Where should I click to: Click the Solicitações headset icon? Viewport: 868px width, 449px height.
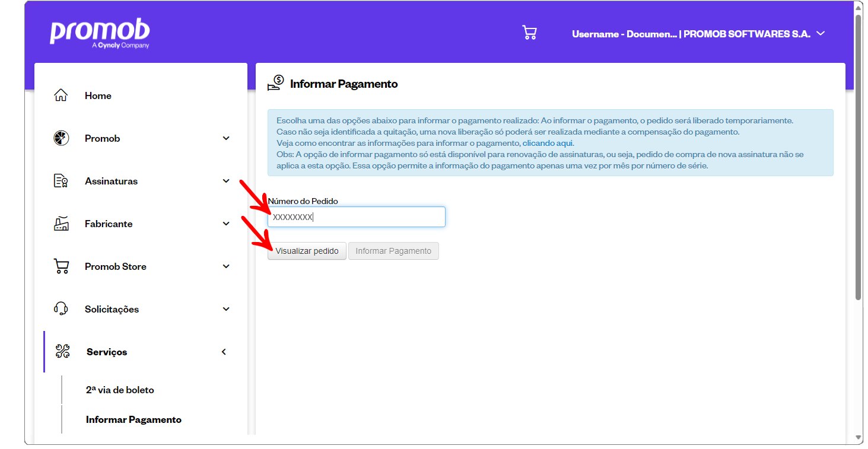pyautogui.click(x=61, y=309)
